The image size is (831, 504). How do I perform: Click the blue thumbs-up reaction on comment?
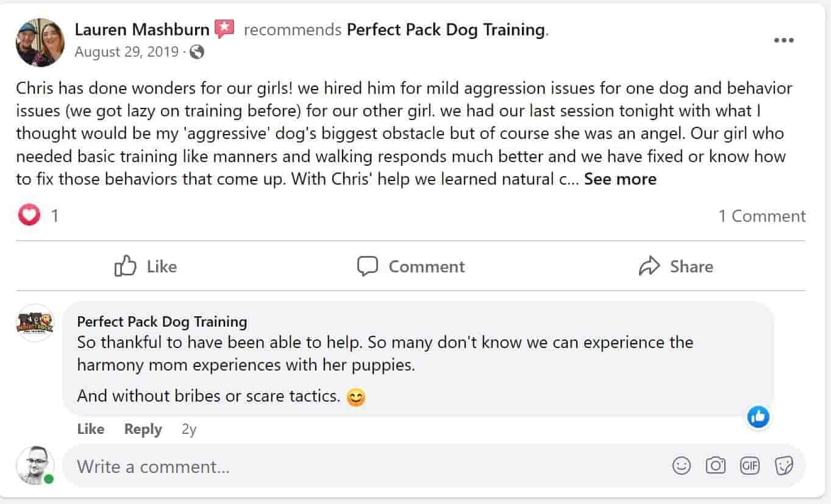point(758,417)
